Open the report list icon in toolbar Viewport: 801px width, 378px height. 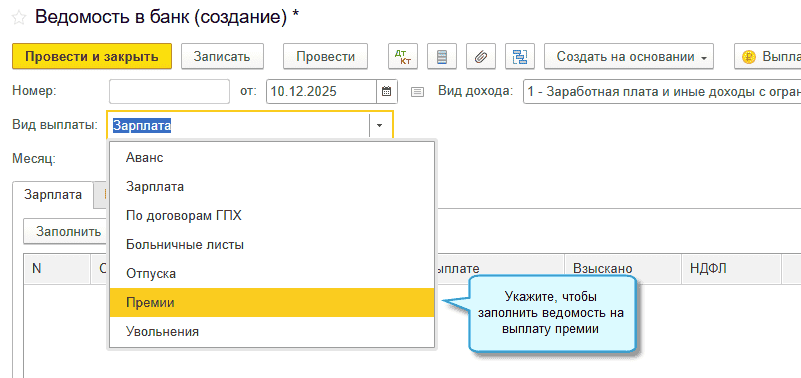coord(442,56)
